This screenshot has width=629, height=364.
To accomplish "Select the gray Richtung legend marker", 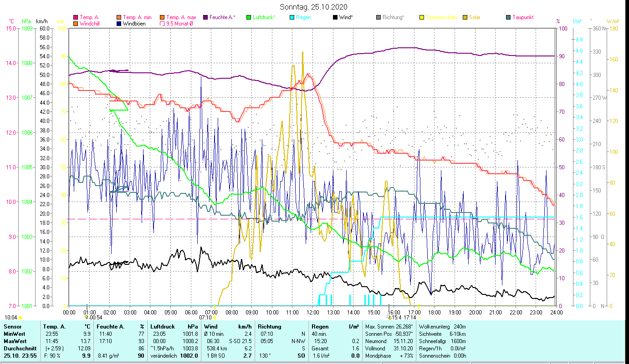I will (378, 18).
